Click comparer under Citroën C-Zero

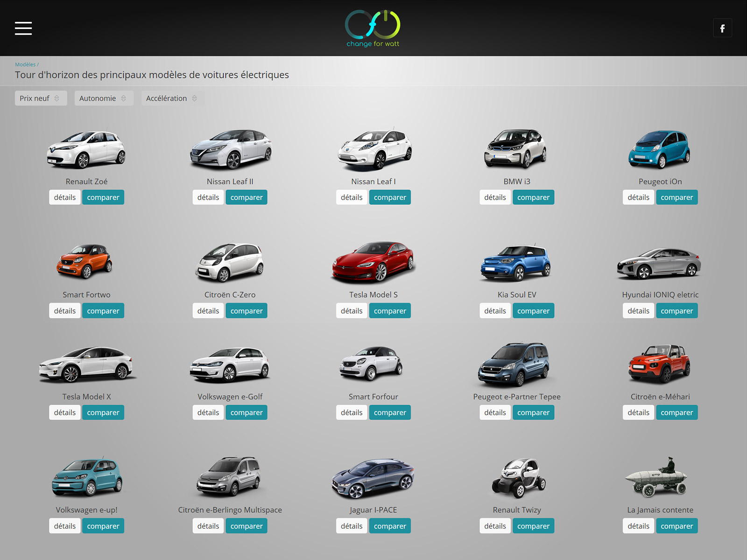[x=247, y=311]
